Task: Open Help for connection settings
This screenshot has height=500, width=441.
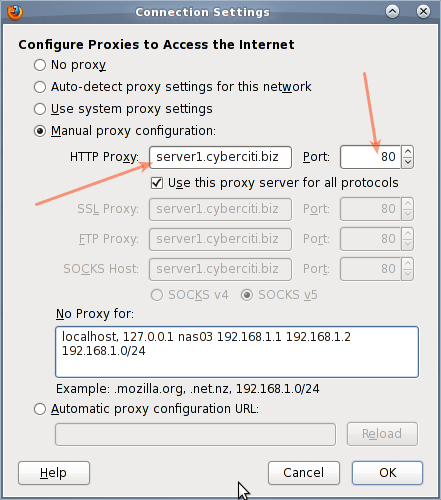Action: click(x=54, y=473)
